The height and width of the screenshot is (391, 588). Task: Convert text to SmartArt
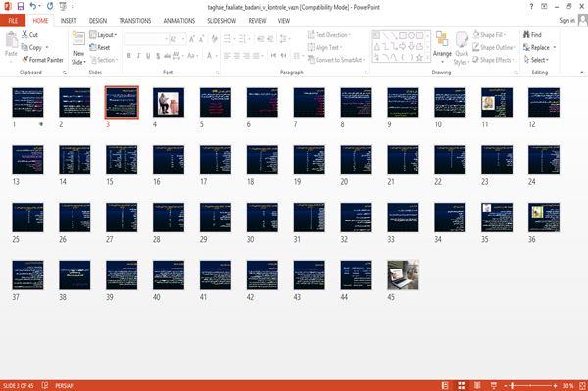(336, 60)
